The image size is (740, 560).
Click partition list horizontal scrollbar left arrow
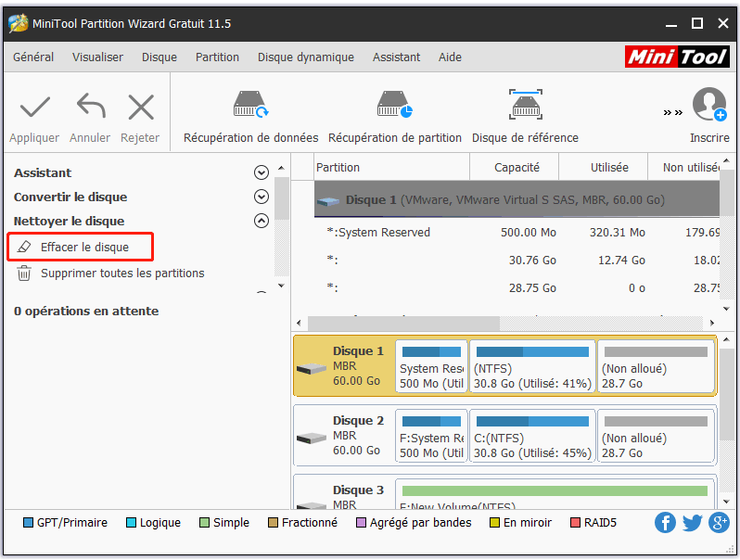pyautogui.click(x=299, y=324)
